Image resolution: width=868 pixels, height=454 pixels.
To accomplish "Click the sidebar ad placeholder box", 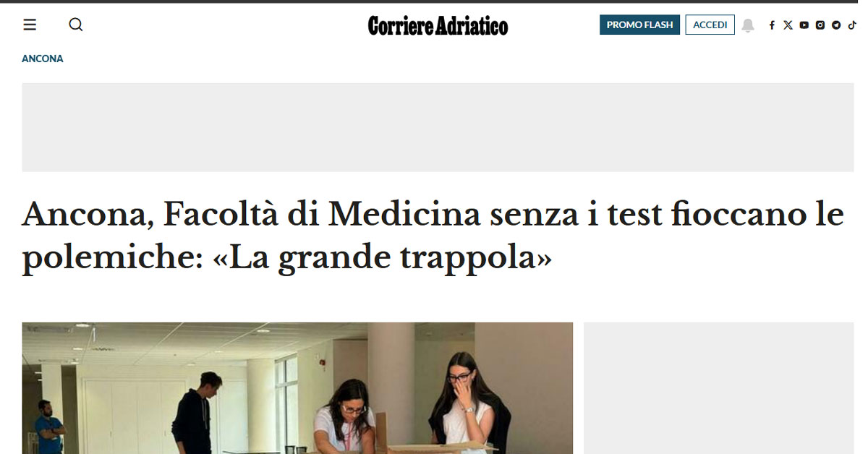I will [x=719, y=388].
